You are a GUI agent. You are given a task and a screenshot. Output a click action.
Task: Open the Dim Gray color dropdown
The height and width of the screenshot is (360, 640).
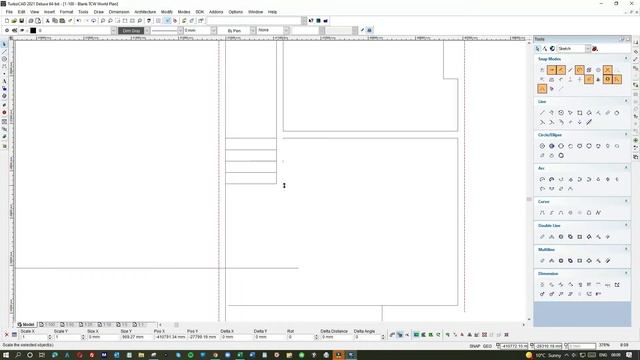pos(147,31)
